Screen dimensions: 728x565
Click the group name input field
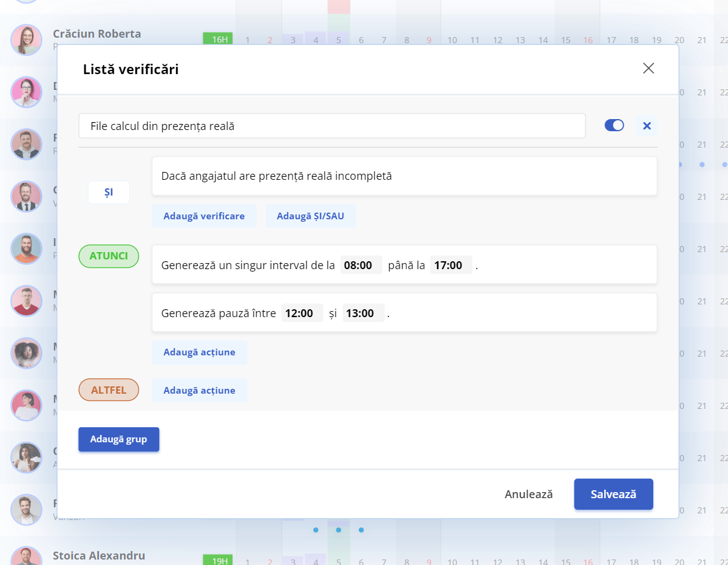[x=332, y=126]
